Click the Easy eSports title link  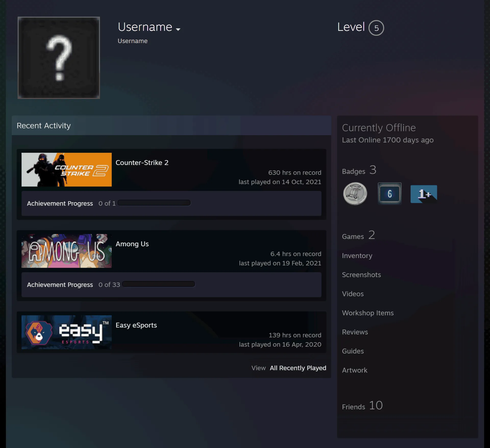(136, 325)
